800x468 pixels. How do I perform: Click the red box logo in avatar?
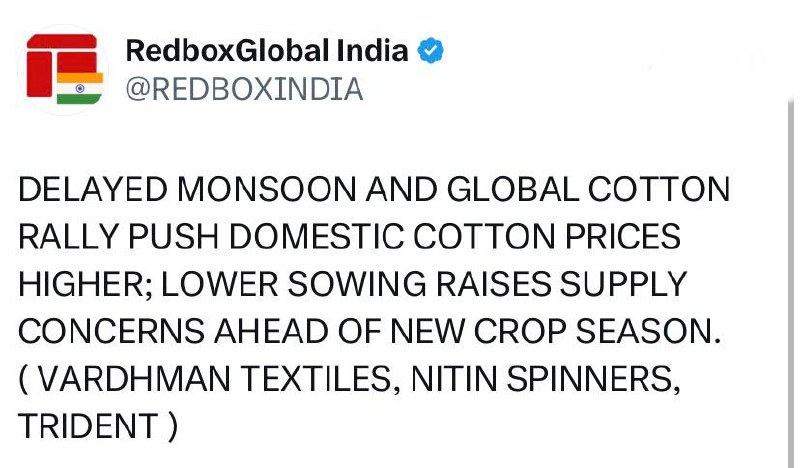pos(62,65)
